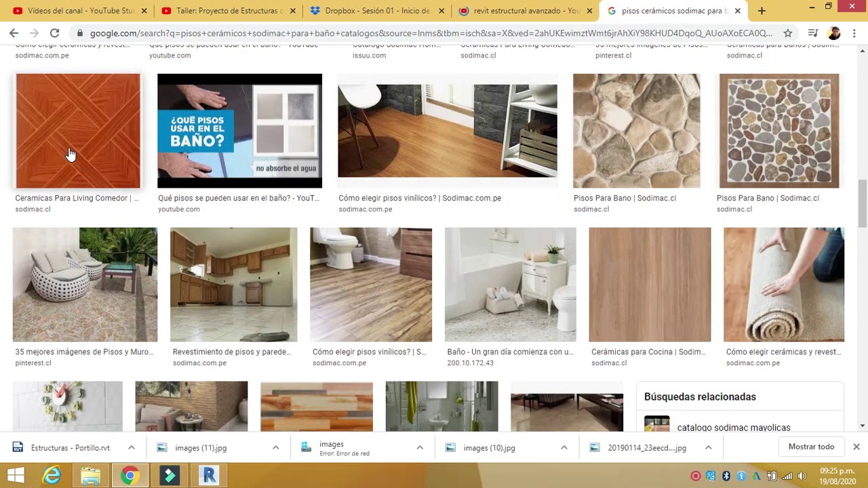Open the first Cómo elegir pisos vinílicos link

[x=420, y=198]
